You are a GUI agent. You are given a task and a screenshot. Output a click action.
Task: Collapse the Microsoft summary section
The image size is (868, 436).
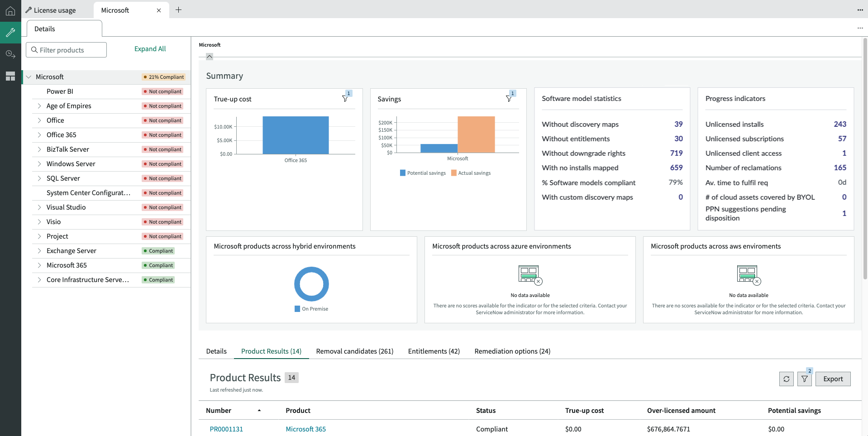click(x=210, y=57)
